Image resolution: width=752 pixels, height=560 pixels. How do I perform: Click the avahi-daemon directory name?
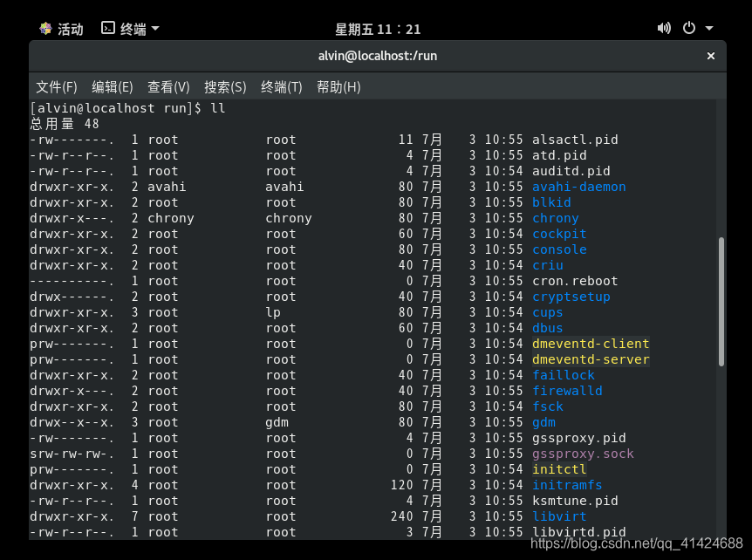(x=579, y=187)
